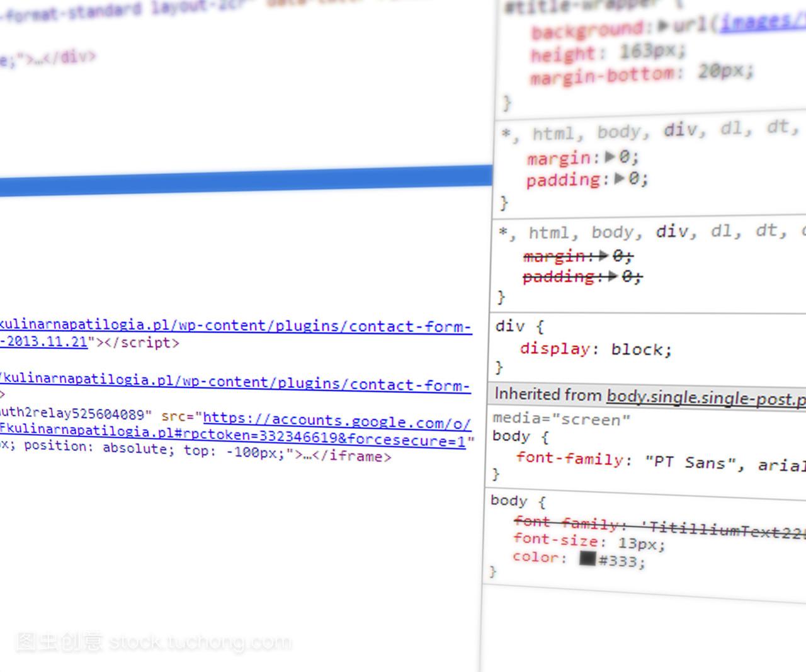Screen dimensions: 806x672
Task: Click the 'PT Sans' font-family declaration
Action: 661,462
